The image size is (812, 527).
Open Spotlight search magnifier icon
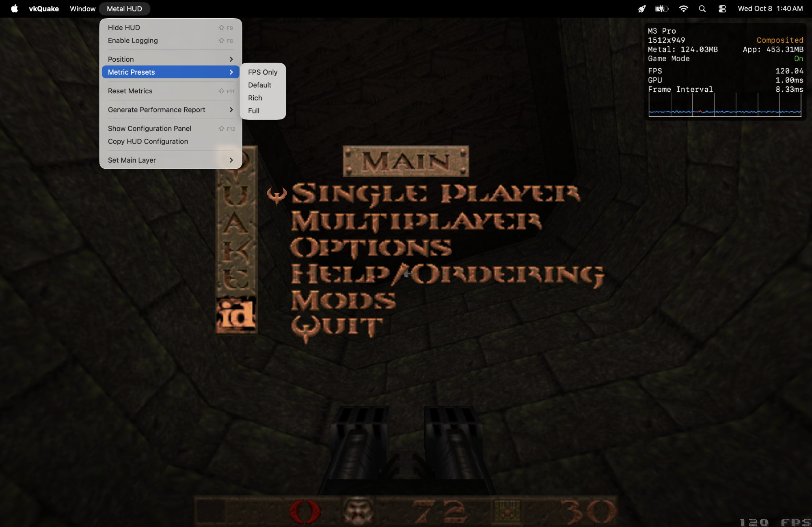(x=702, y=9)
